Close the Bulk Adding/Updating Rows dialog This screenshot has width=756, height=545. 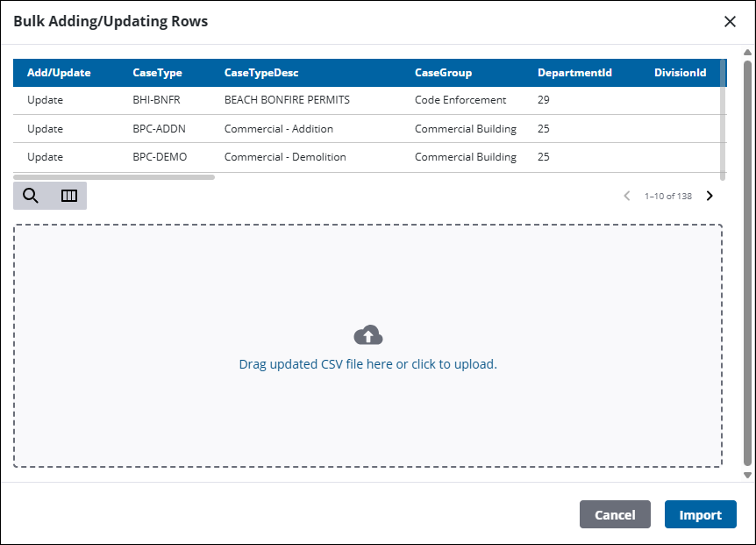pyautogui.click(x=730, y=21)
